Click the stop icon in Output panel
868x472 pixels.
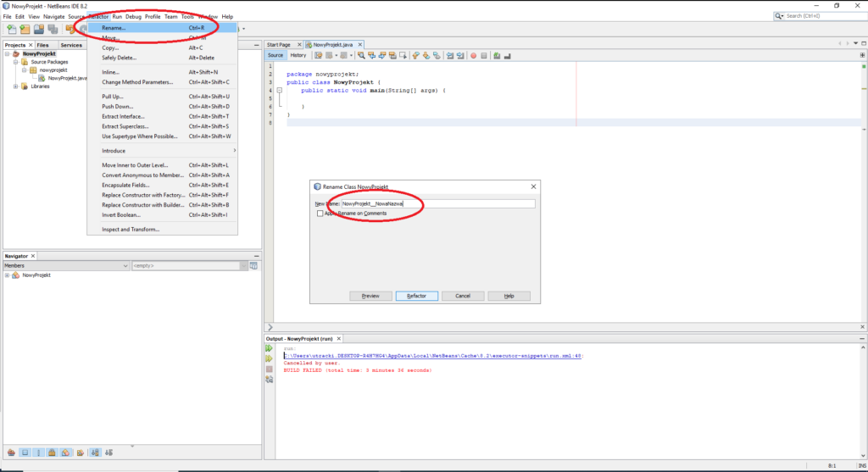tap(270, 369)
